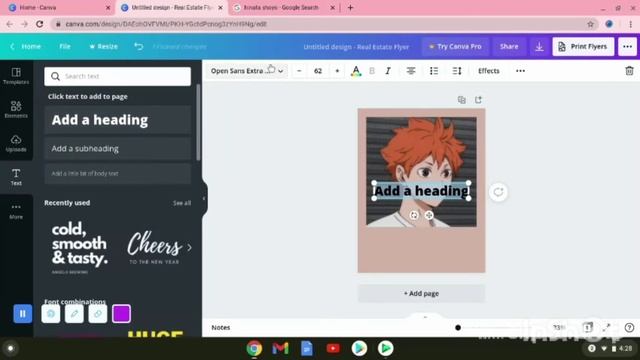Viewport: 640px width, 360px height.
Task: Switch to the Google Search tab
Action: coord(284,8)
